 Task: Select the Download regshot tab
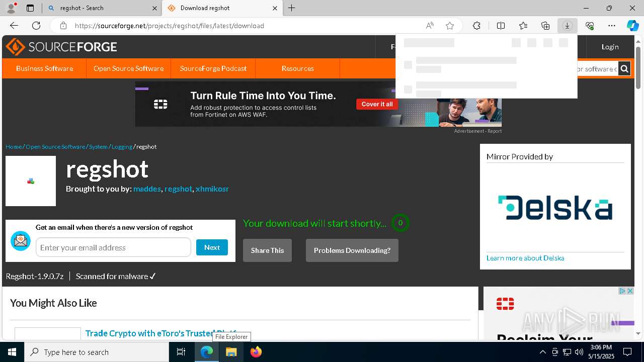tap(221, 8)
